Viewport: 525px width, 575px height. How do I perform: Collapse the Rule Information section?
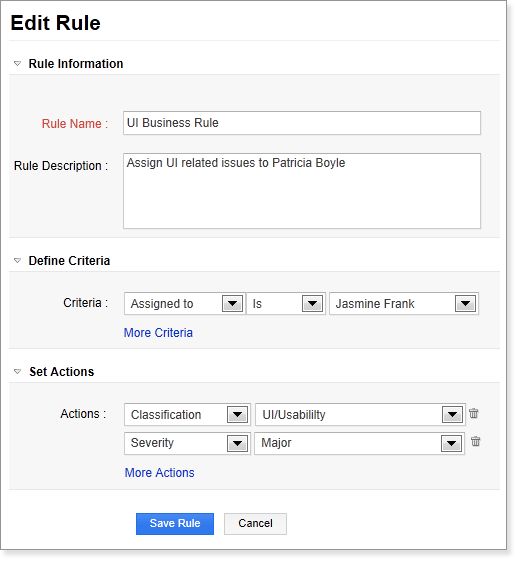click(17, 63)
